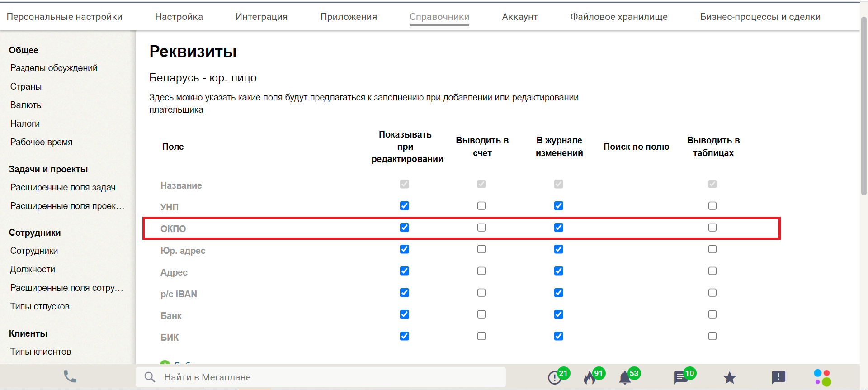Click the УНП field name
The image size is (868, 390).
pos(170,207)
